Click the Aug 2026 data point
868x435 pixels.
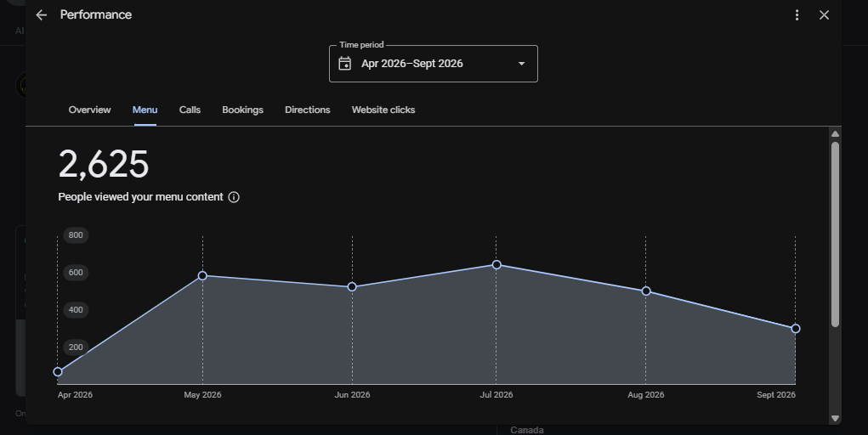tap(646, 291)
